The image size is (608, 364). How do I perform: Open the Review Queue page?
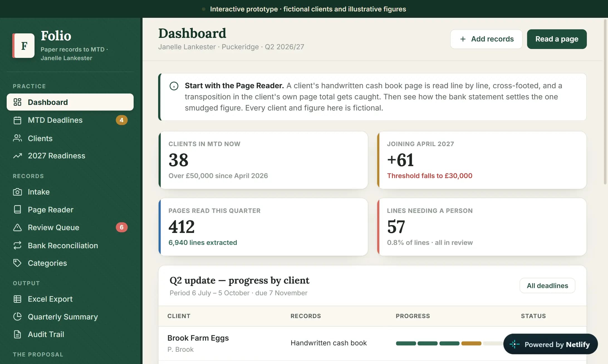(70, 227)
